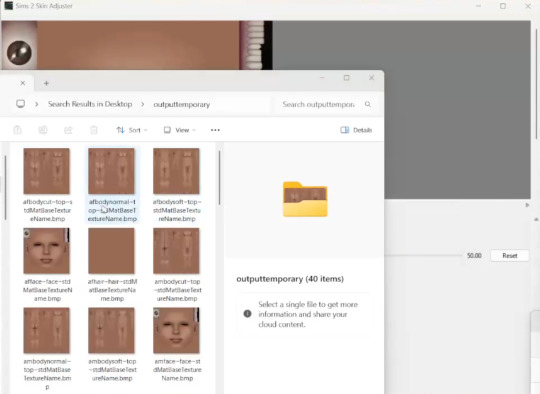Viewport: 540px width, 394px height.
Task: Close the File Explorer window
Action: [371, 78]
